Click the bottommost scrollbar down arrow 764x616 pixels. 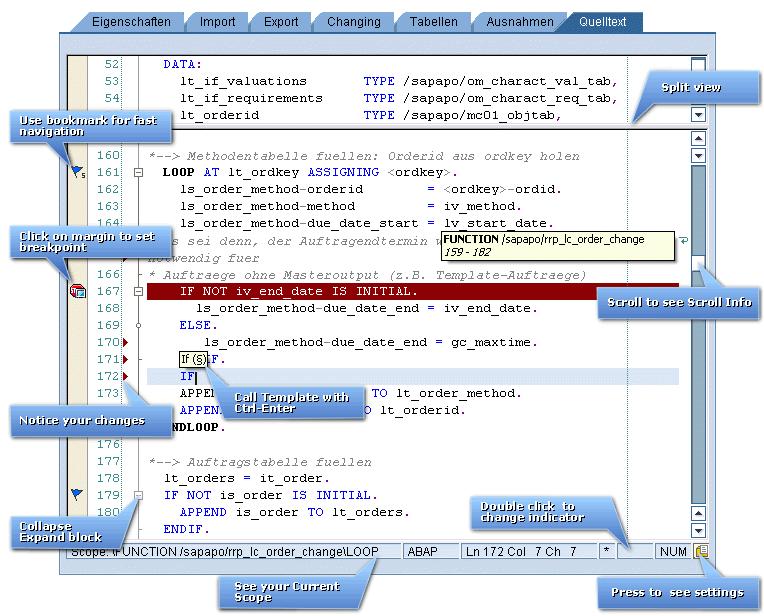699,530
